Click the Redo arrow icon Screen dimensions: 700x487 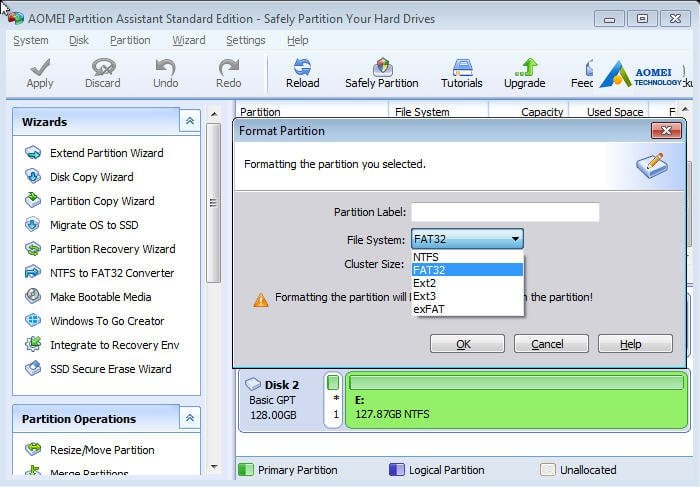[229, 67]
